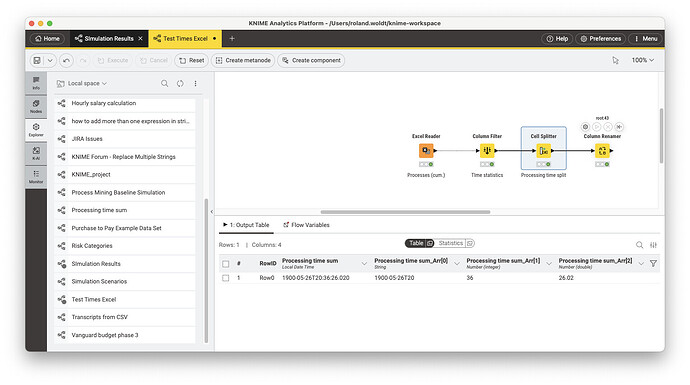Click the undo icon in toolbar
Image resolution: width=690 pixels, height=385 pixels.
coord(66,60)
